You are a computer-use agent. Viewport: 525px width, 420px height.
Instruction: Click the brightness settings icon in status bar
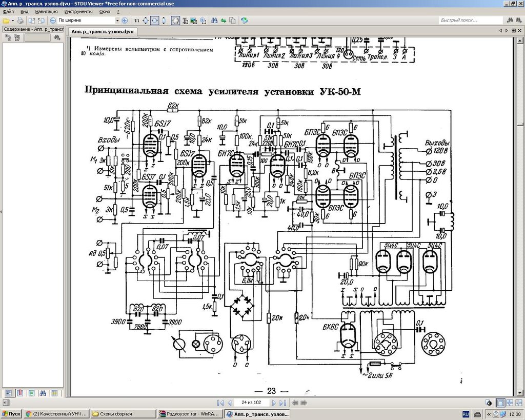(x=489, y=403)
